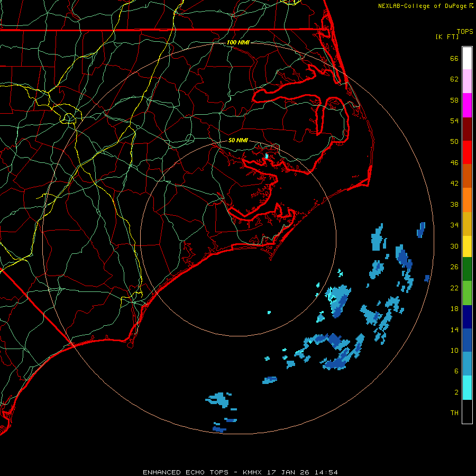Click the K FT units label
Screen dimensions: 476x476
[447, 36]
